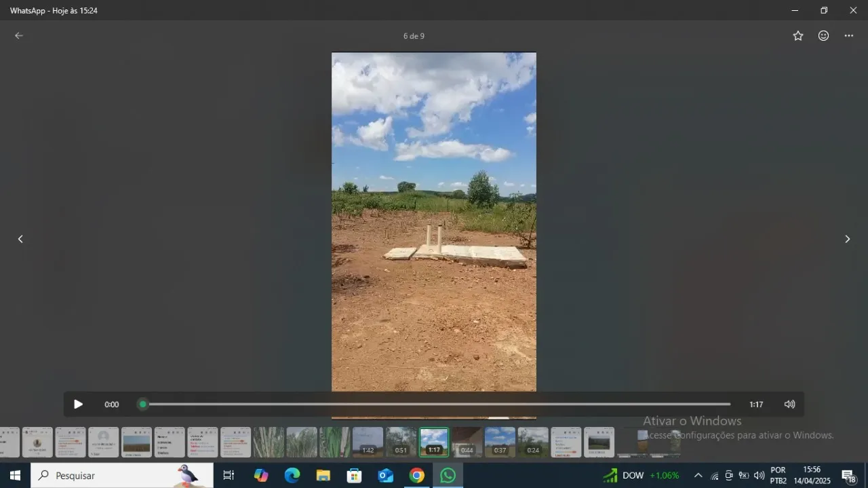Viewport: 868px width, 488px height.
Task: Star this media with the star icon
Action: [x=798, y=36]
